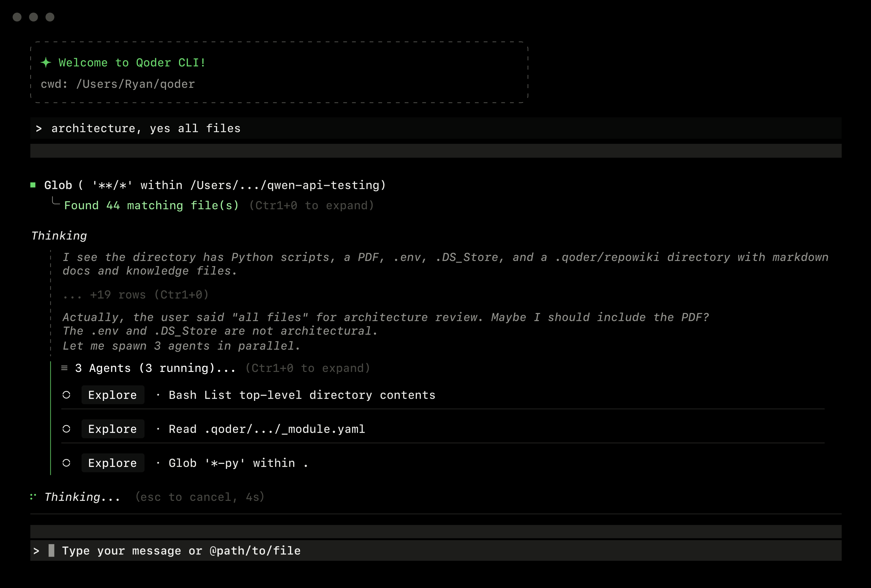The width and height of the screenshot is (871, 588).
Task: Click the 'Thinking...' status text at bottom
Action: (x=82, y=497)
